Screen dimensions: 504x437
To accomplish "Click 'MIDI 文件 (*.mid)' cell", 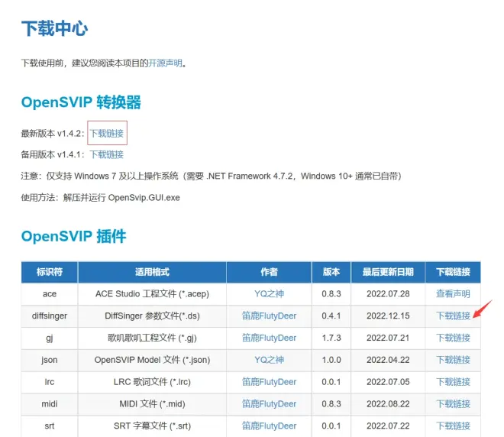I will point(152,404).
